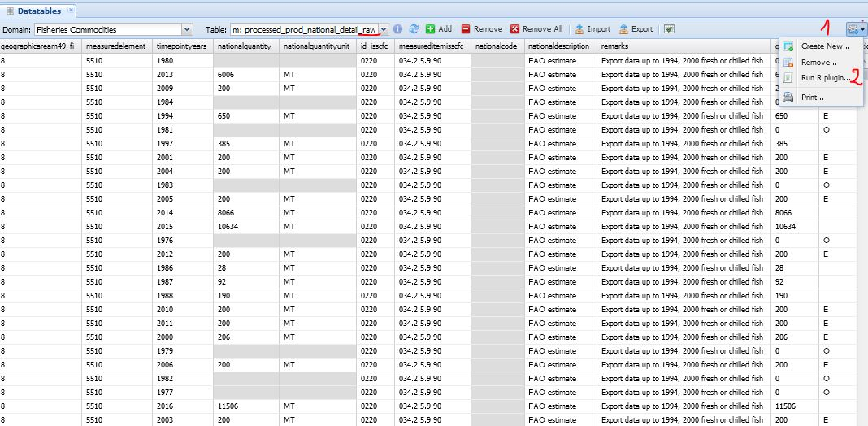Click the refresh table icon
Viewport: 868px width, 426px height.
tap(414, 28)
